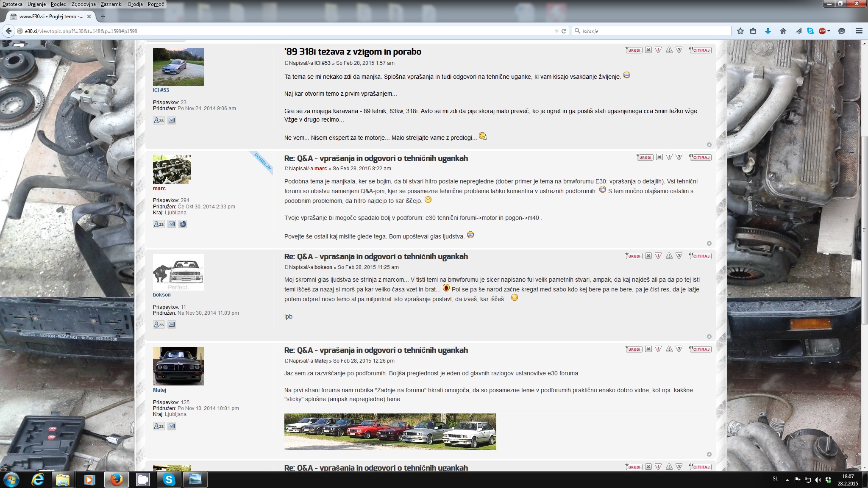Expand the Adblock Plus dropdown arrow

pyautogui.click(x=829, y=31)
